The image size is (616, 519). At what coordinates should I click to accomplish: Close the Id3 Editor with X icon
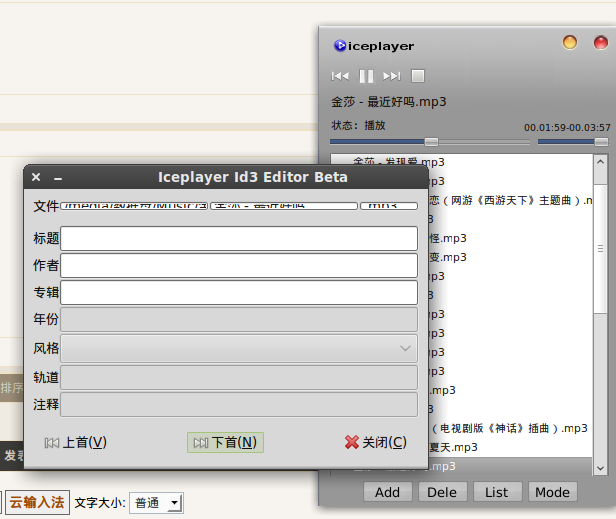click(36, 177)
